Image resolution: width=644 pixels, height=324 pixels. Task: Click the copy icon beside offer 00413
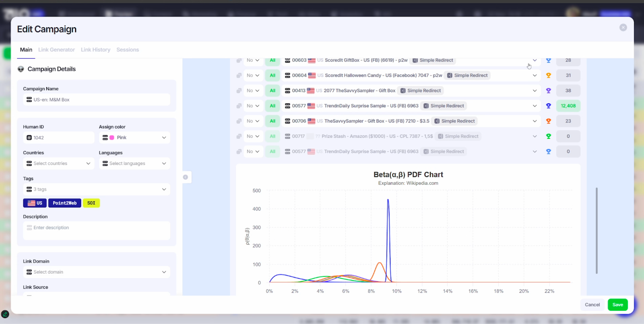tap(239, 91)
